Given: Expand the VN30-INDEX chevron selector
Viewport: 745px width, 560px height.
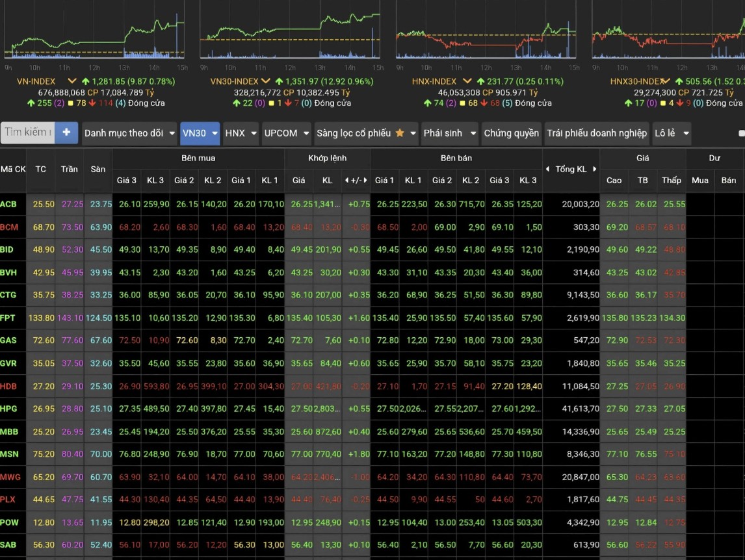Looking at the screenshot, I should point(265,81).
